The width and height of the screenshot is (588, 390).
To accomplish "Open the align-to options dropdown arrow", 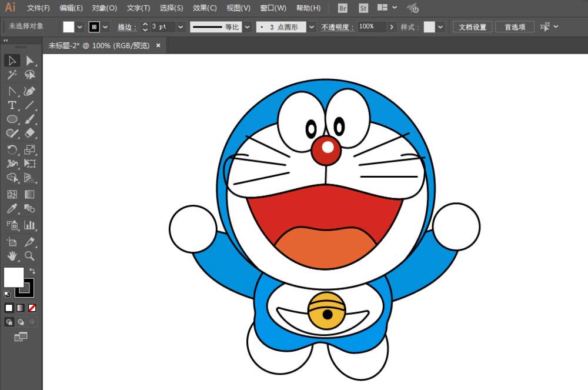I will (556, 26).
